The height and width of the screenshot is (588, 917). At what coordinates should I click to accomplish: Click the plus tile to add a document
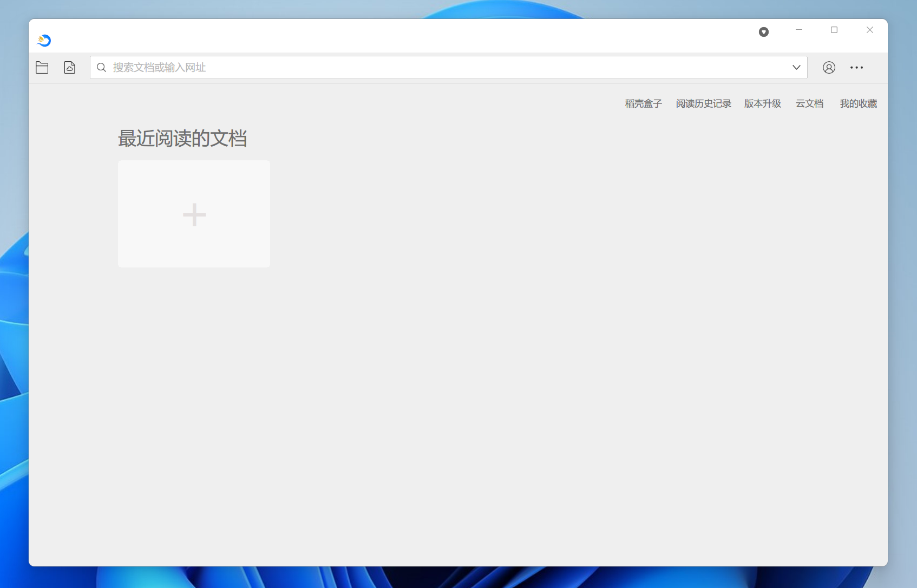click(x=194, y=214)
